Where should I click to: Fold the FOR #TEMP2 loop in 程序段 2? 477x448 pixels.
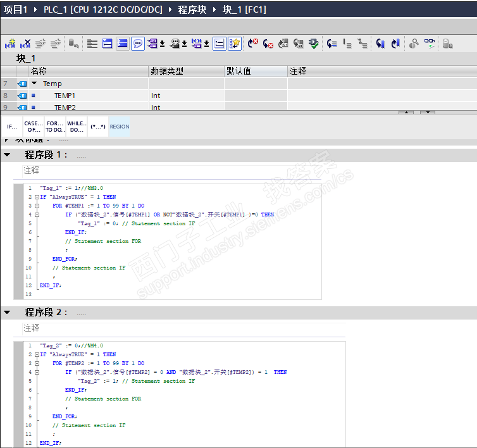37,363
